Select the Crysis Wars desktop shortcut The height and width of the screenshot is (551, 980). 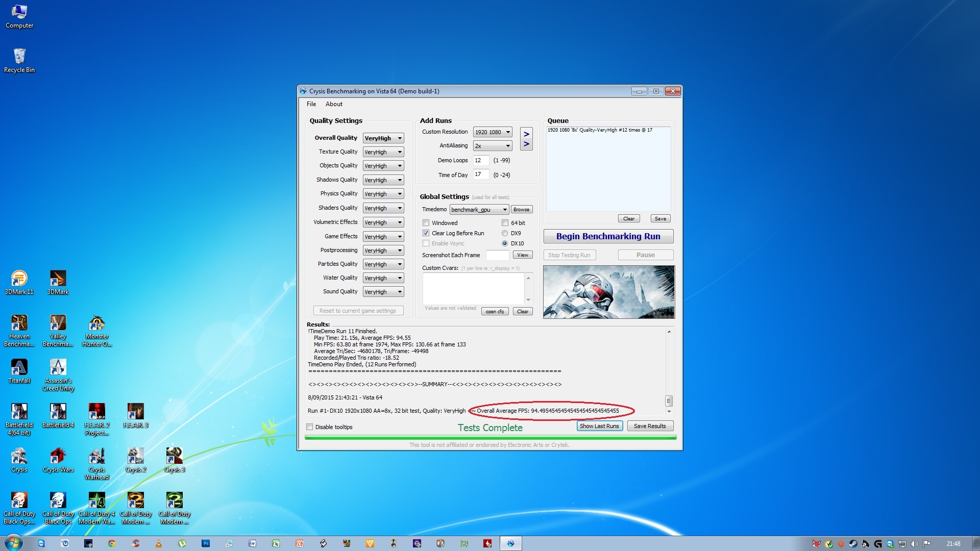click(58, 460)
